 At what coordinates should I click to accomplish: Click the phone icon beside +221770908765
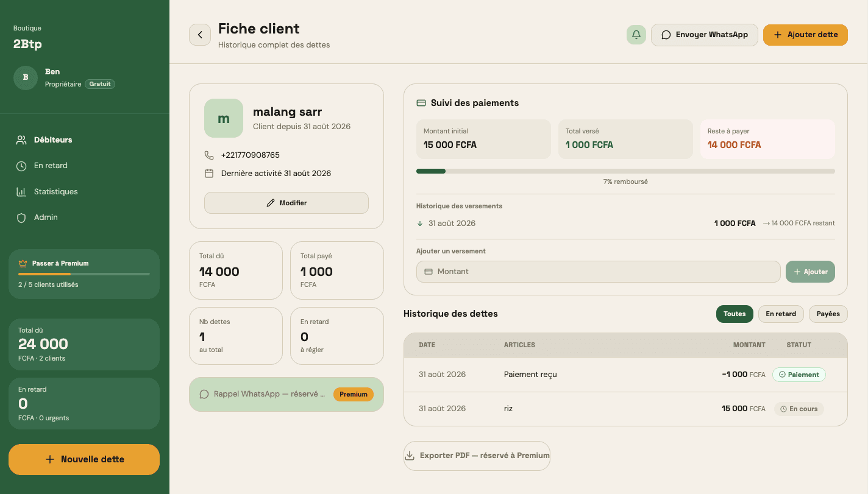[x=209, y=155]
